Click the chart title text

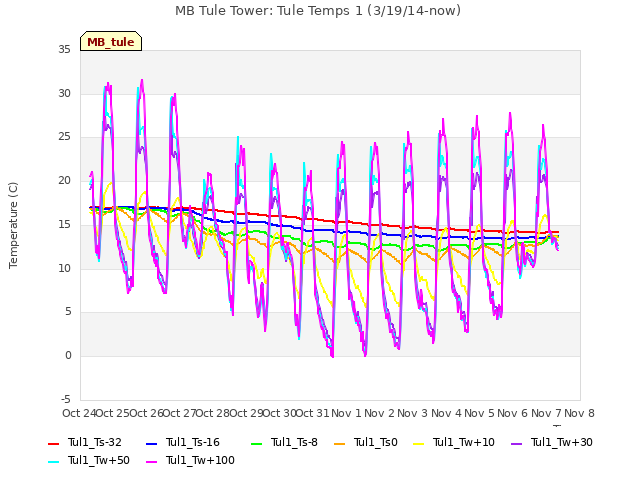(318, 11)
